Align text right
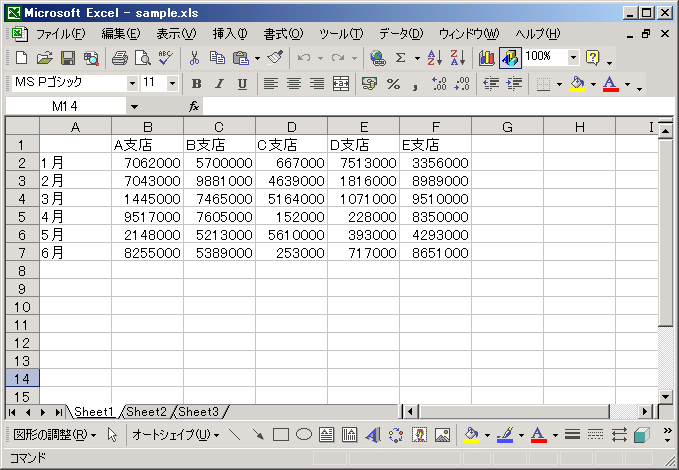This screenshot has width=679, height=470. pyautogui.click(x=317, y=84)
